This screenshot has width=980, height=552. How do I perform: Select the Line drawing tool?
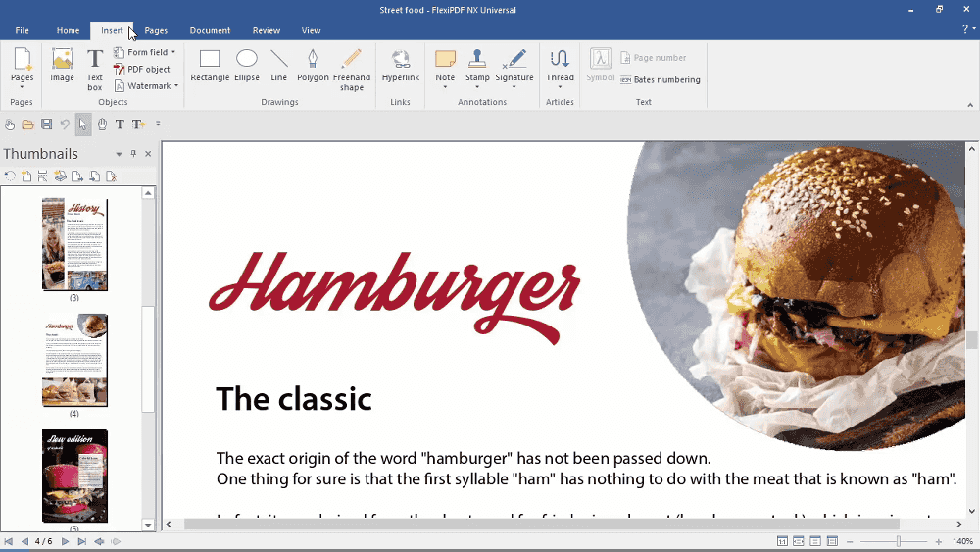278,66
